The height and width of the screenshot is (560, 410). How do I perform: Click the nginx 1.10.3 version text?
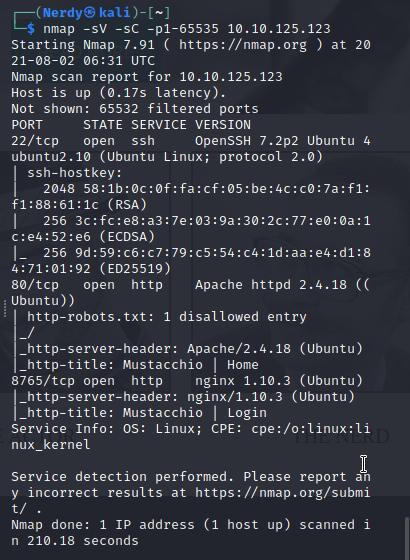(x=243, y=381)
